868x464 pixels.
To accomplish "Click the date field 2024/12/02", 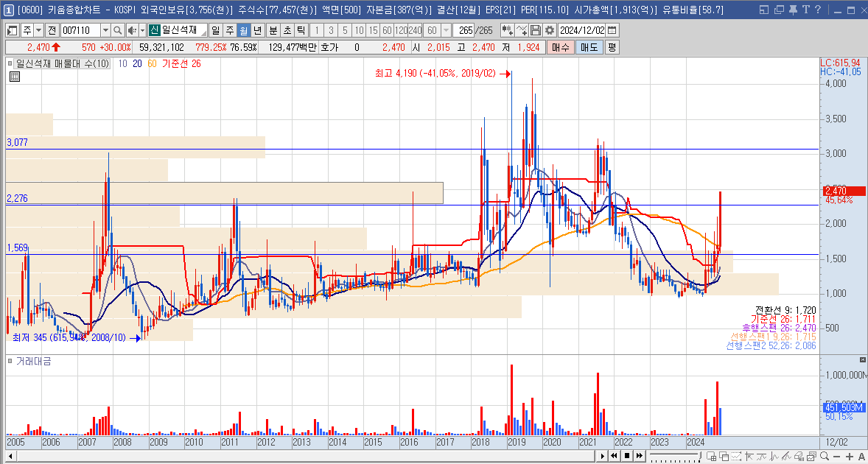I will coord(582,30).
